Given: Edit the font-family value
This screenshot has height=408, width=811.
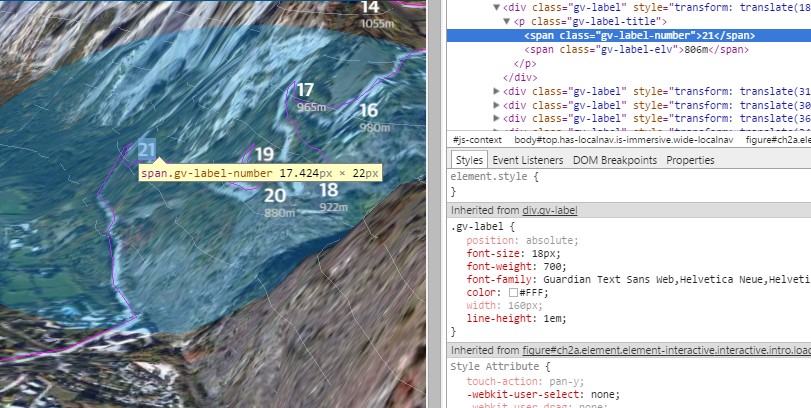Looking at the screenshot, I should (x=677, y=280).
